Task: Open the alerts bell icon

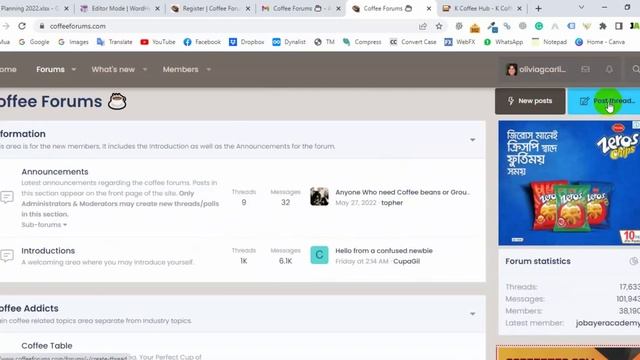Action: pos(609,69)
